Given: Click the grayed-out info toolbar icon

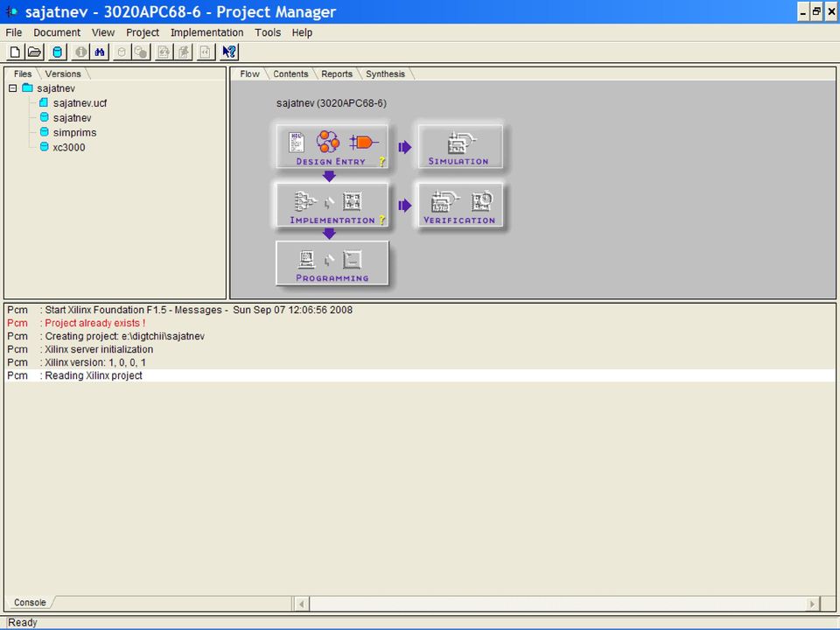Looking at the screenshot, I should pyautogui.click(x=80, y=52).
